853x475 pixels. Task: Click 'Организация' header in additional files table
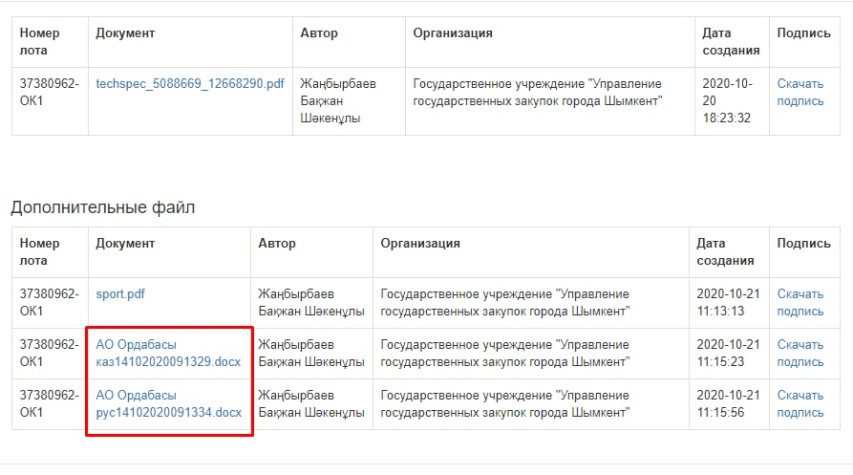420,243
